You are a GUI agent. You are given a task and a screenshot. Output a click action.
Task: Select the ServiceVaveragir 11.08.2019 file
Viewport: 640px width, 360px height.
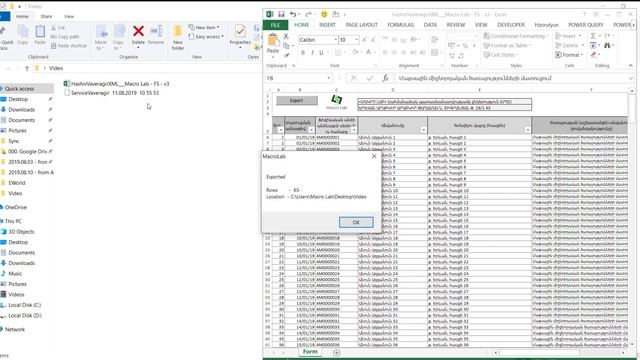[x=111, y=93]
